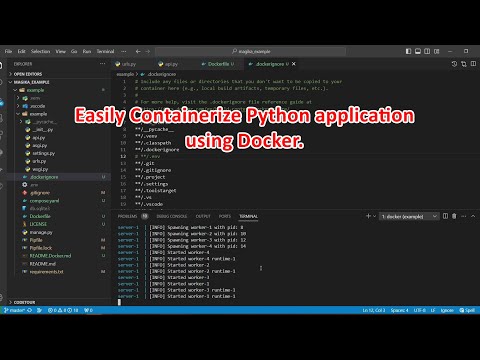Click open changes icon in editor toolbar
The width and height of the screenshot is (480, 360).
(x=464, y=64)
